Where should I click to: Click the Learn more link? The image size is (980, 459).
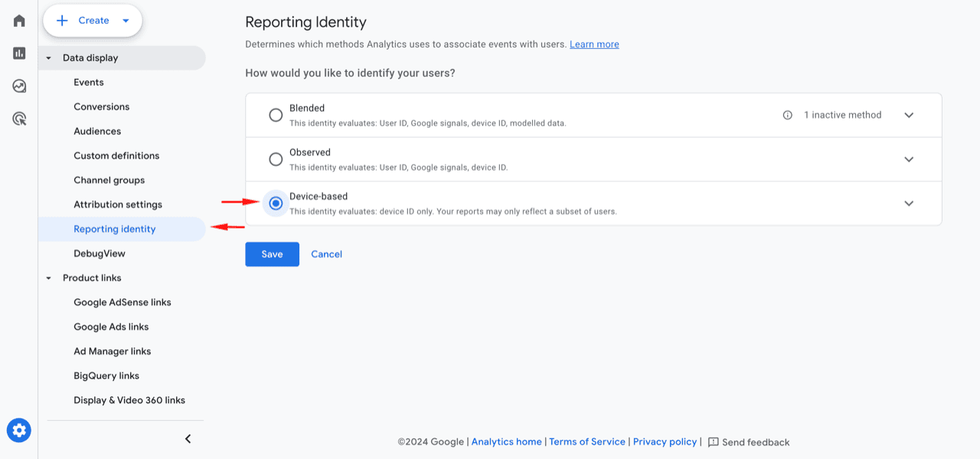click(594, 44)
